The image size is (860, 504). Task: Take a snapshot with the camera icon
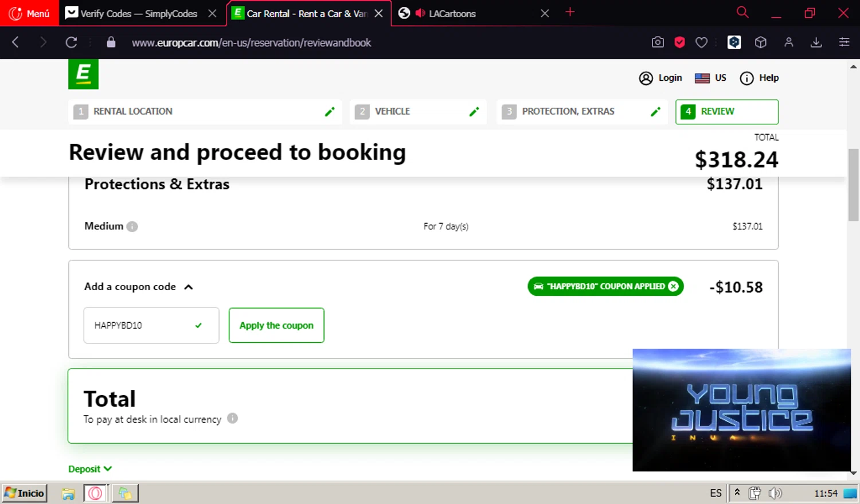click(x=658, y=42)
